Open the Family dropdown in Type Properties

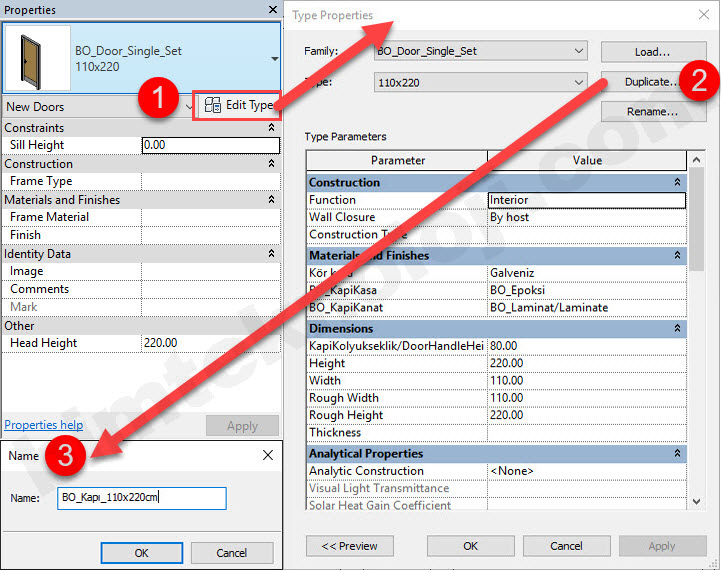(x=579, y=51)
